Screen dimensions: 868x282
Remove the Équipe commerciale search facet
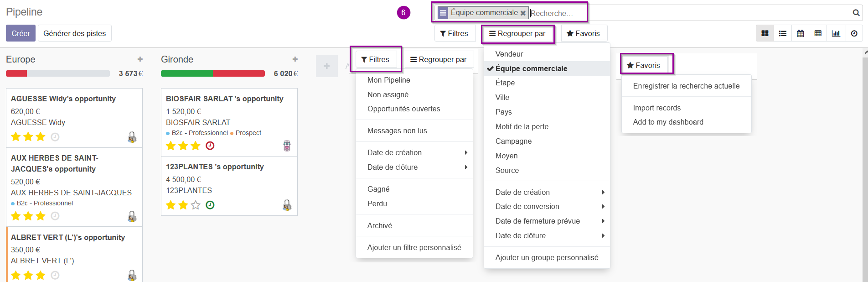[x=523, y=13]
